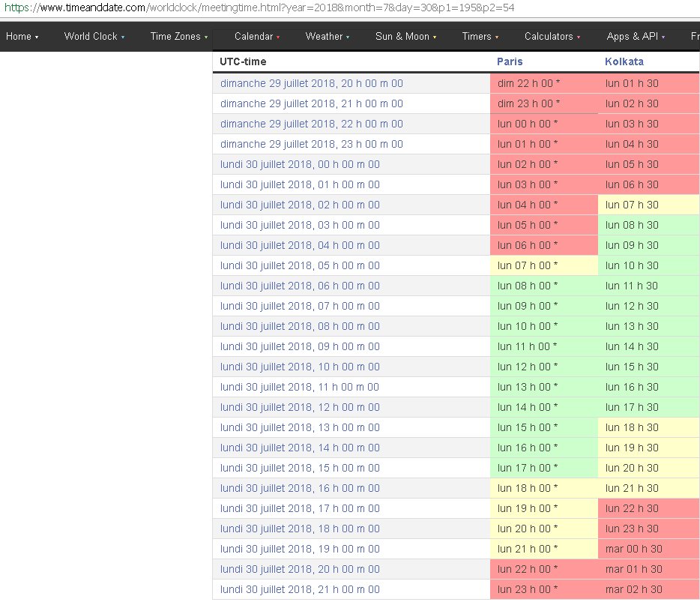This screenshot has height=602, width=700.
Task: Open link dimanche 29 juillet 2018, 20 h 00
Action: coord(312,83)
